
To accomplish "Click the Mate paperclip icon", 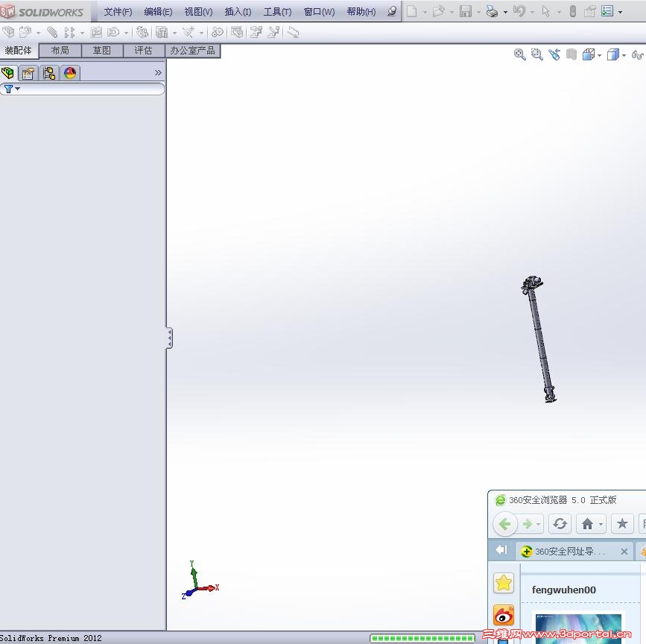I will (52, 32).
